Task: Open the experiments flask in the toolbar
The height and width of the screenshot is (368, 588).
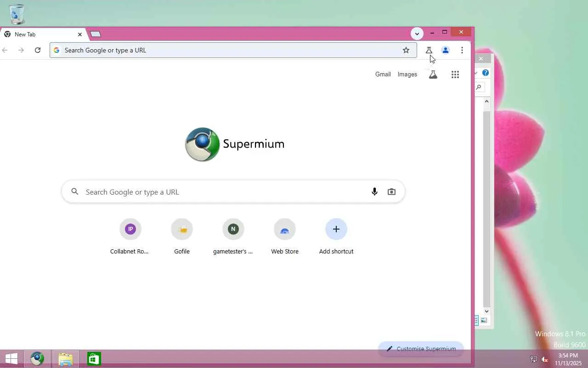Action: pos(429,50)
